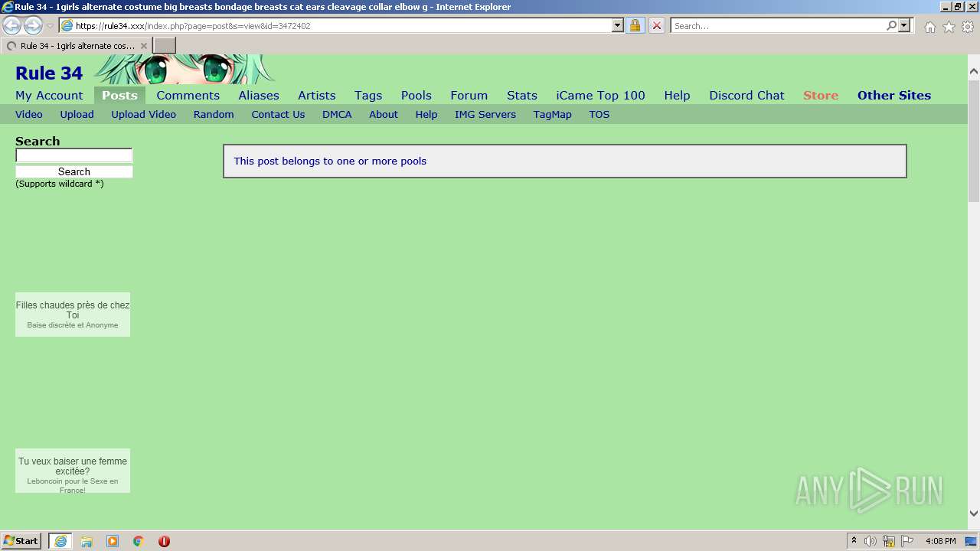Close the Rule 34 browser tab

[144, 46]
